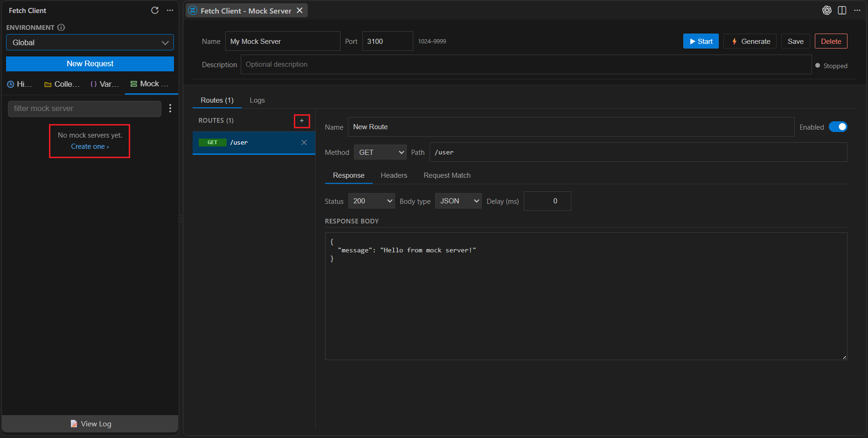
Task: Click the Generate button
Action: tap(750, 42)
